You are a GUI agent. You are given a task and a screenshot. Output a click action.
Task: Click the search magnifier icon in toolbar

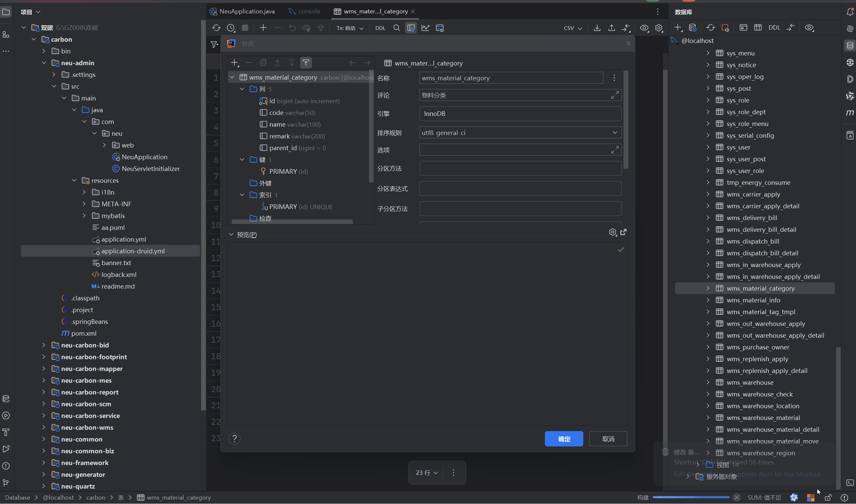pyautogui.click(x=397, y=28)
